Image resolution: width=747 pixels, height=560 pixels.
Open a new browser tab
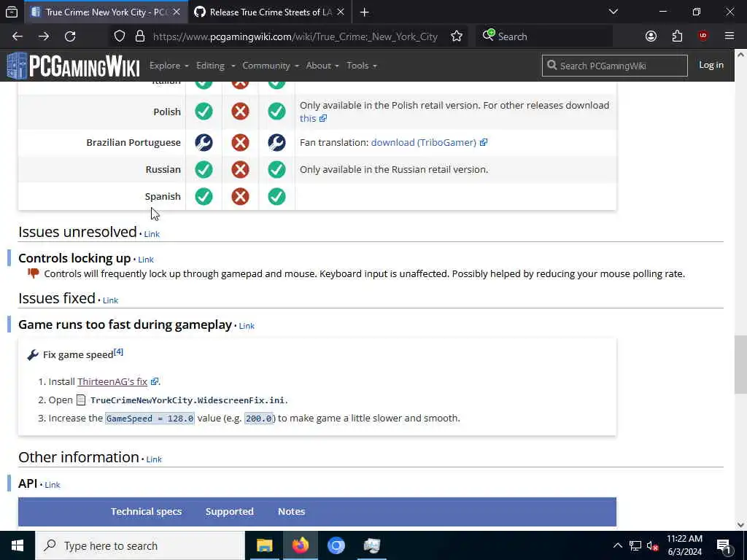tap(365, 12)
